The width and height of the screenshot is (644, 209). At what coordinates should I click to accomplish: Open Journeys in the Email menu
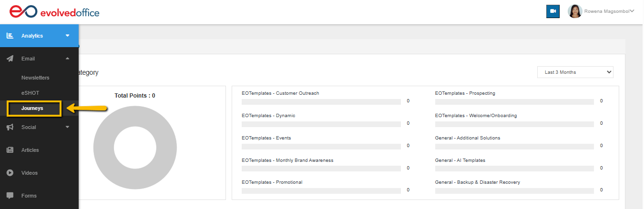(x=32, y=108)
